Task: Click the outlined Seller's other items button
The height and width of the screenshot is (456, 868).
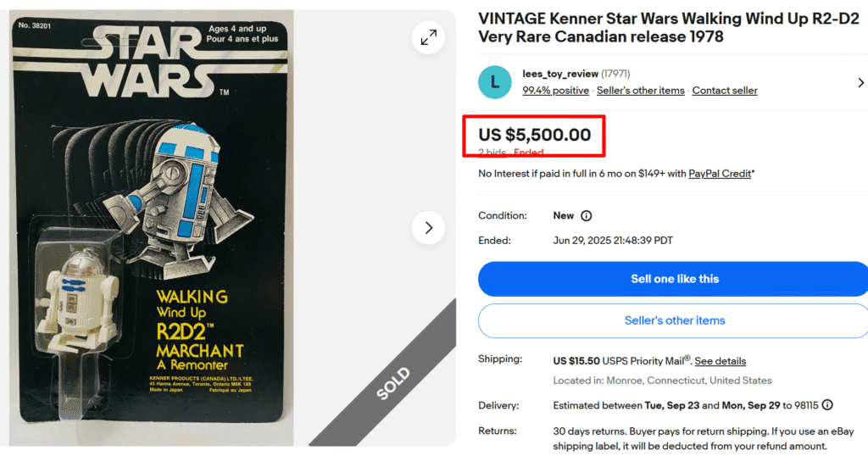Action: pos(675,320)
